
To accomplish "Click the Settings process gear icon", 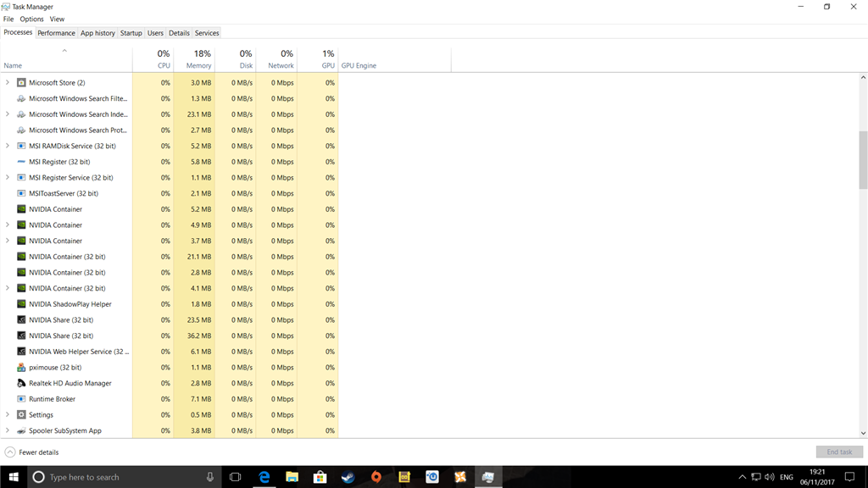I will (x=21, y=414).
